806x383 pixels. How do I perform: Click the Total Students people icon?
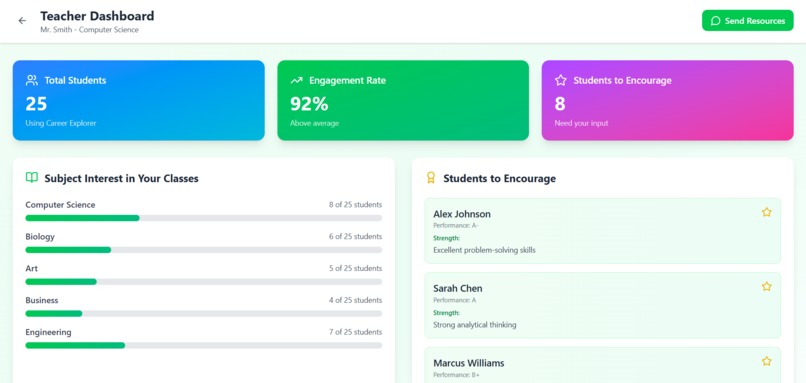point(32,80)
